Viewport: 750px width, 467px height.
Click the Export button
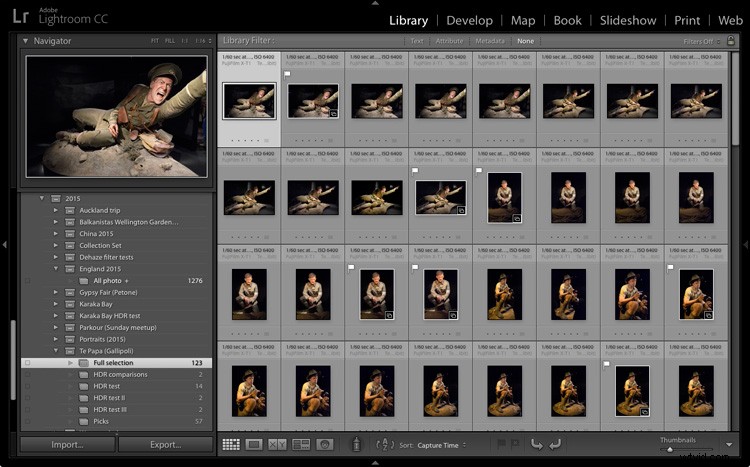click(x=165, y=445)
